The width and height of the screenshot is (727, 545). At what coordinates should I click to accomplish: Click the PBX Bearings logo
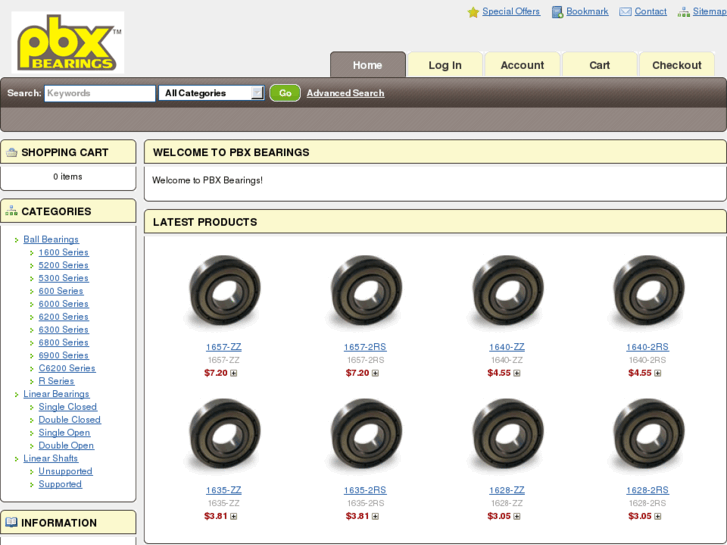point(68,42)
